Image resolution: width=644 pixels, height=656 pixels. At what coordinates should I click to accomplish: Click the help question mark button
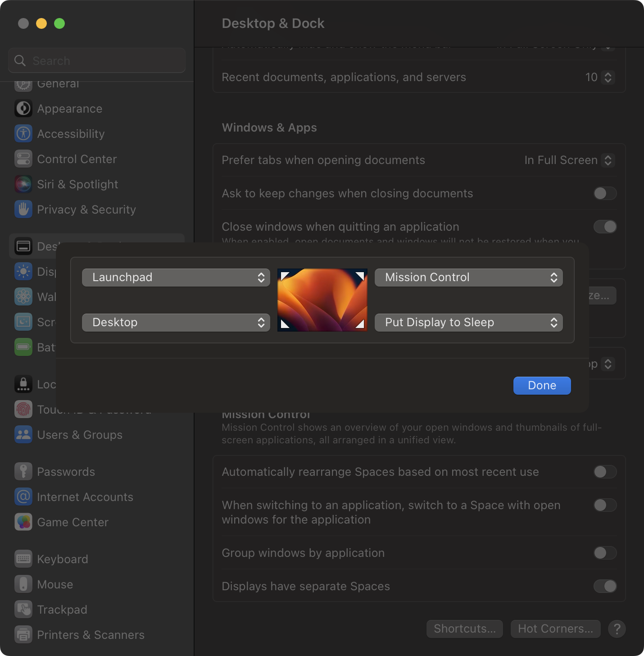[617, 629]
